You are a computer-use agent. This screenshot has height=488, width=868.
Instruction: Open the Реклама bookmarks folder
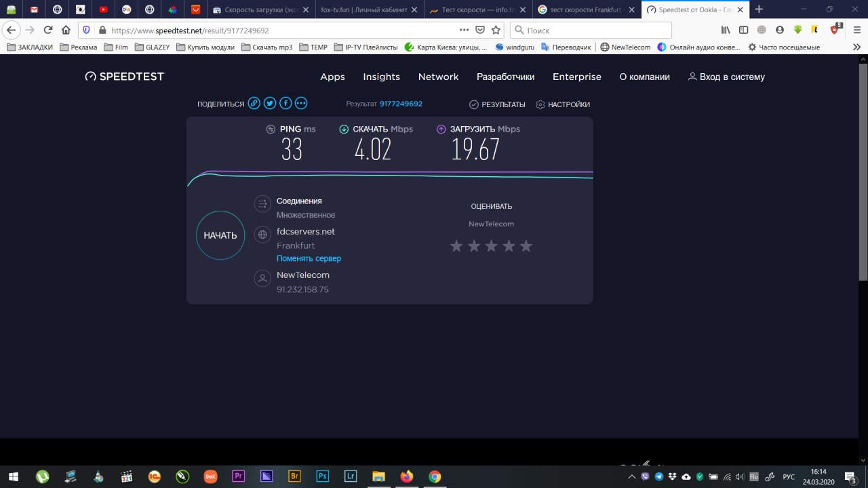coord(78,47)
